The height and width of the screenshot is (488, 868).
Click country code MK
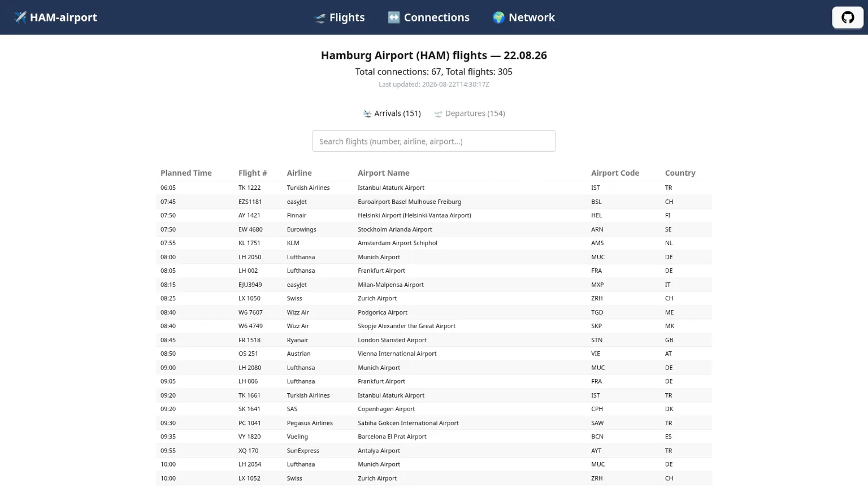coord(669,326)
